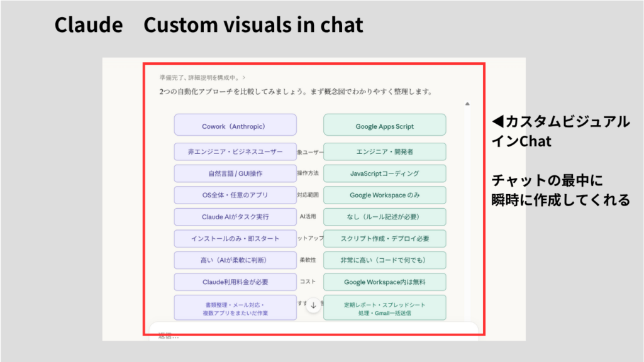Click the 非エンジニア・ビジネスユーザー box
Image resolution: width=644 pixels, height=362 pixels.
pyautogui.click(x=235, y=151)
